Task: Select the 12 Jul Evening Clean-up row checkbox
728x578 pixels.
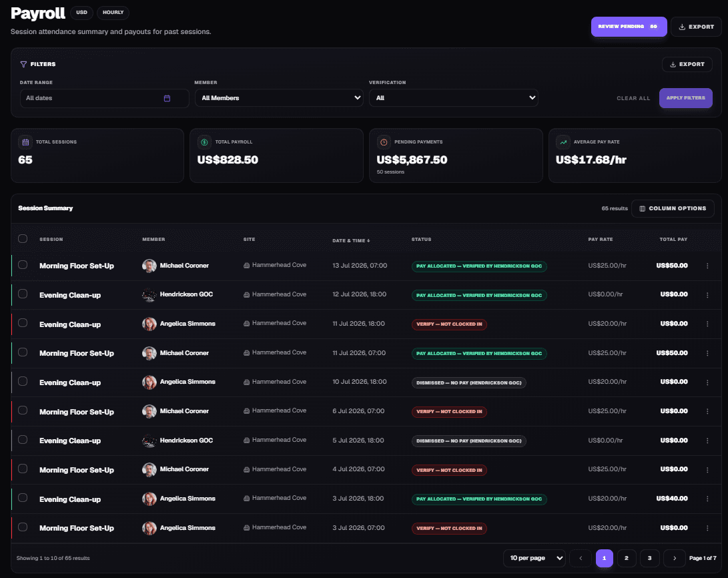Action: click(23, 294)
